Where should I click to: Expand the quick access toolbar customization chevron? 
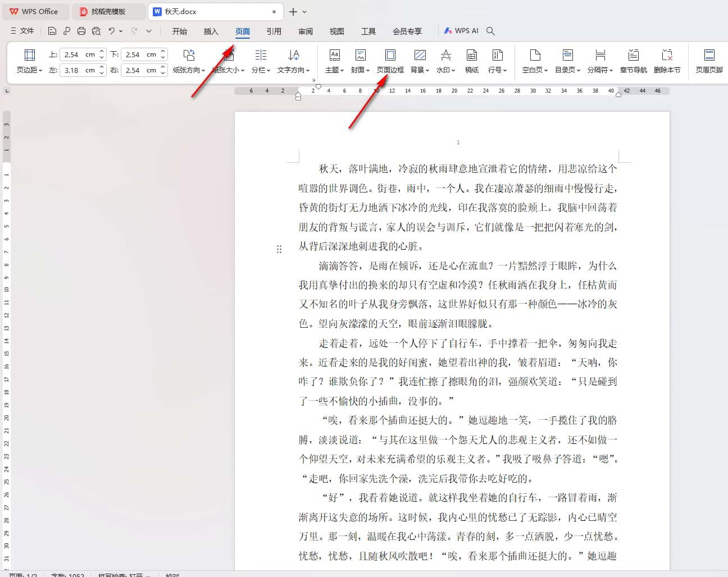[149, 31]
